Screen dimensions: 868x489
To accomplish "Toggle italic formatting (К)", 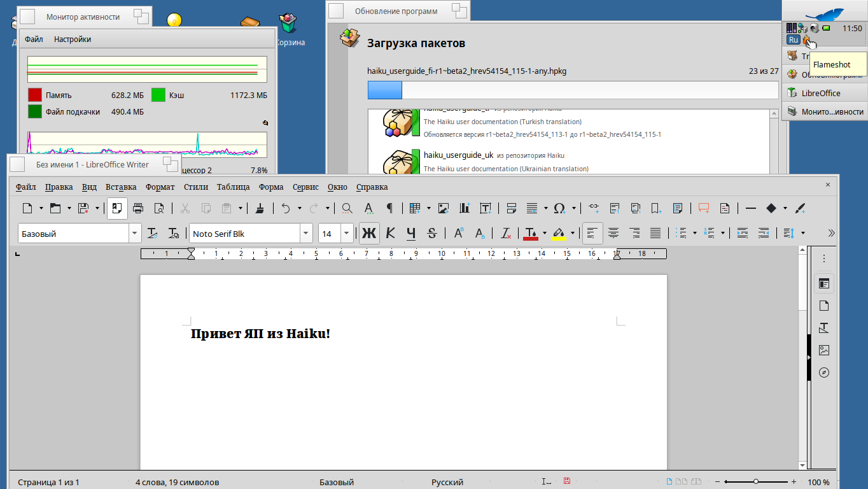I will [x=391, y=234].
